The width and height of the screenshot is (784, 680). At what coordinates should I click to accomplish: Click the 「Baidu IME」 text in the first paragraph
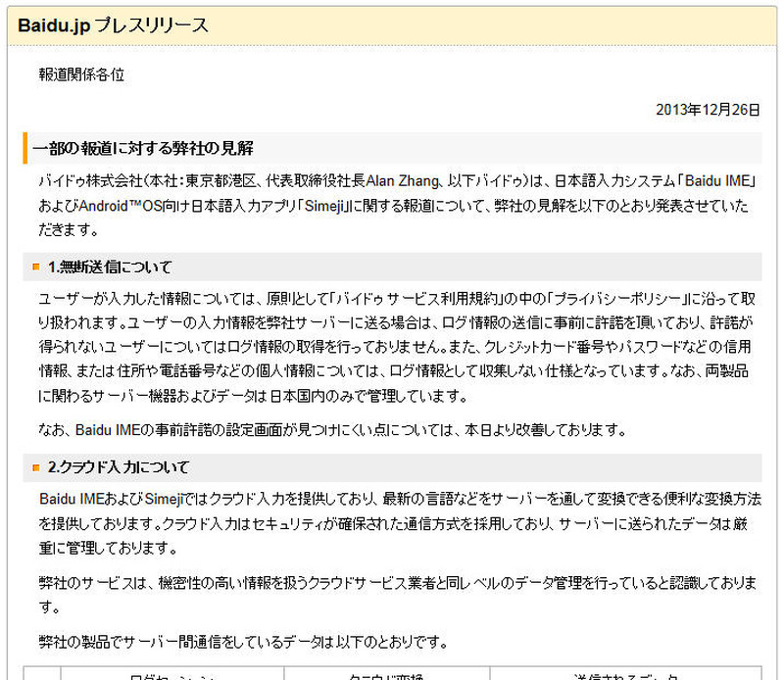click(x=710, y=181)
